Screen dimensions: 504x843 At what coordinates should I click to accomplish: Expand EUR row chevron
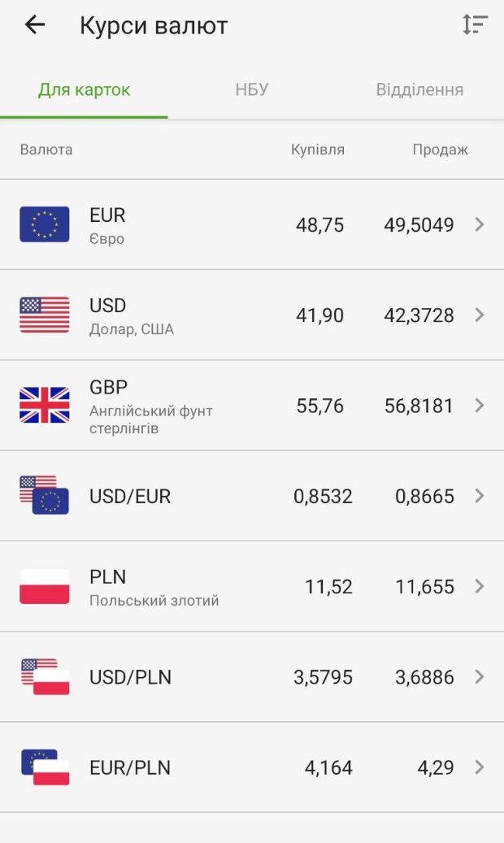point(480,224)
